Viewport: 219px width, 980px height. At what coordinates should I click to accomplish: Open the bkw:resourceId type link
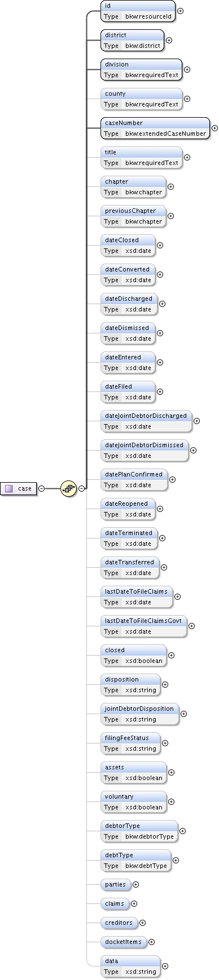coord(148,16)
